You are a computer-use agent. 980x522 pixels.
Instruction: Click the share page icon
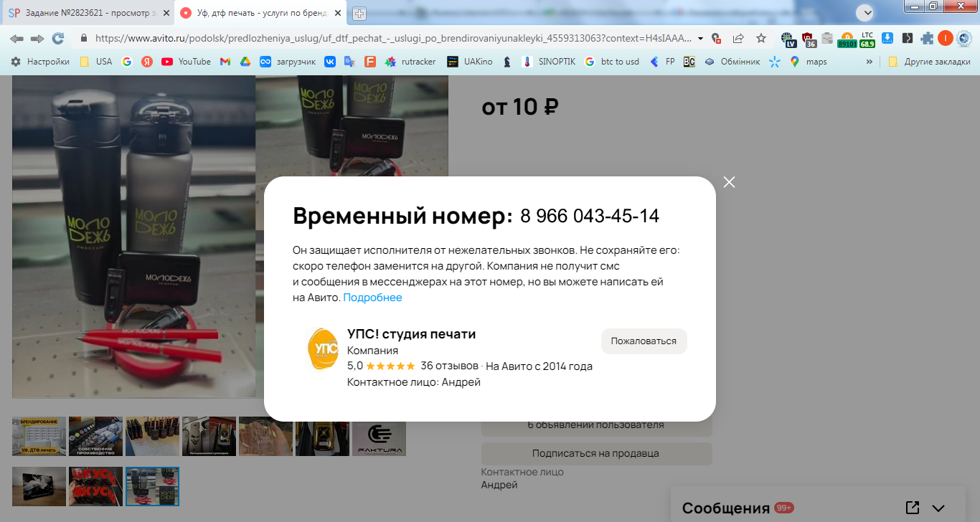tap(738, 38)
